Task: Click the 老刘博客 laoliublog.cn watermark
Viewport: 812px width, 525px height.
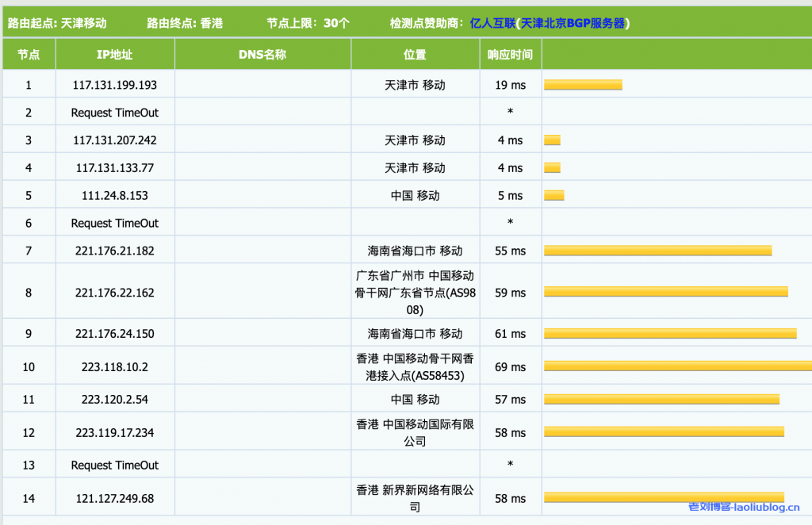Action: 744,507
